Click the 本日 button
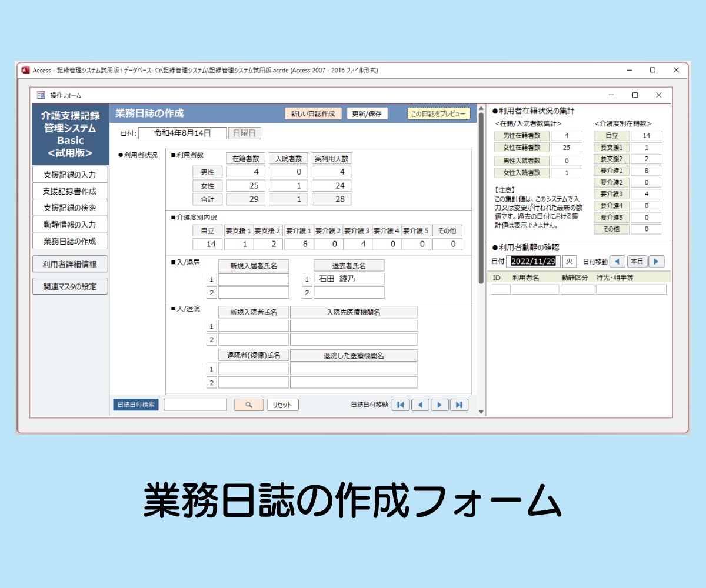The width and height of the screenshot is (706, 588). click(x=637, y=261)
